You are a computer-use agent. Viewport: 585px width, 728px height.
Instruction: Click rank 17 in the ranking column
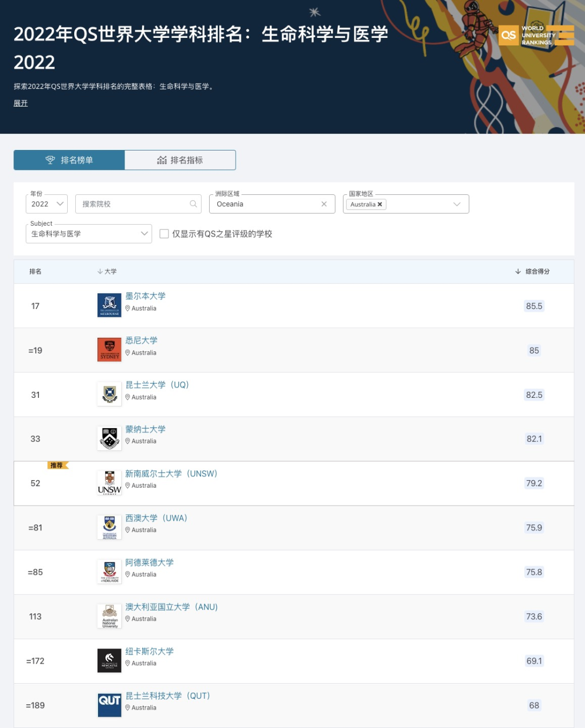35,306
